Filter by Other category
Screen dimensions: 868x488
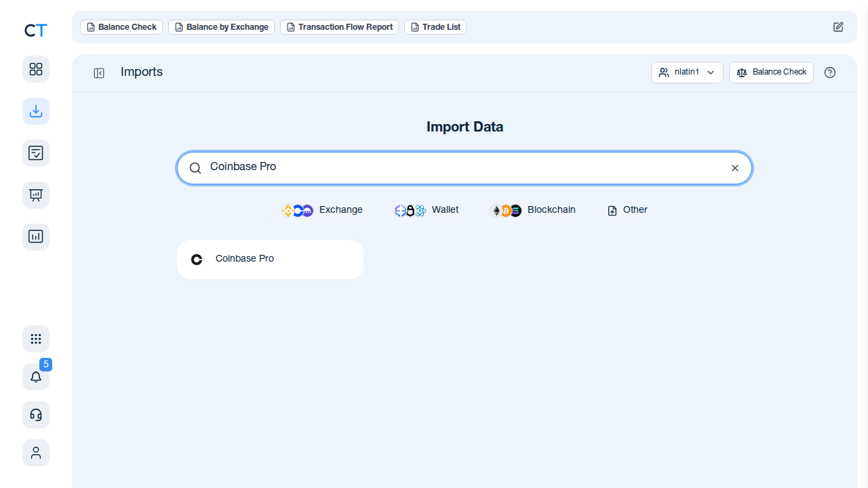point(627,210)
